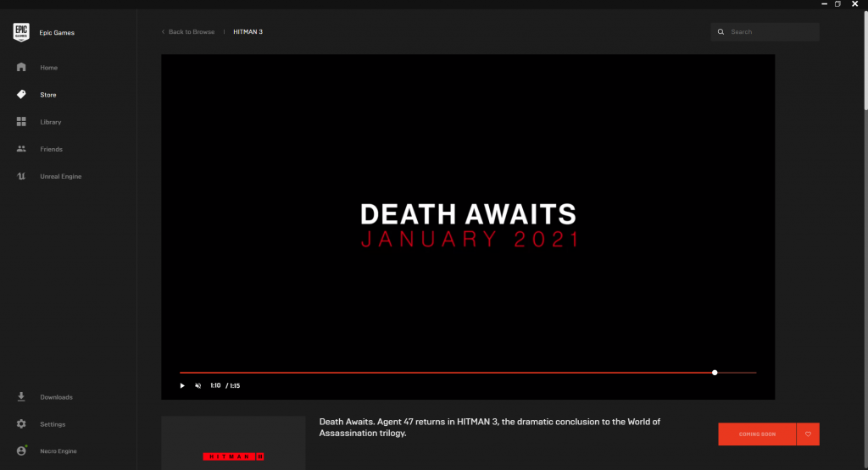
Task: Open the Settings label in sidebar
Action: tap(53, 424)
